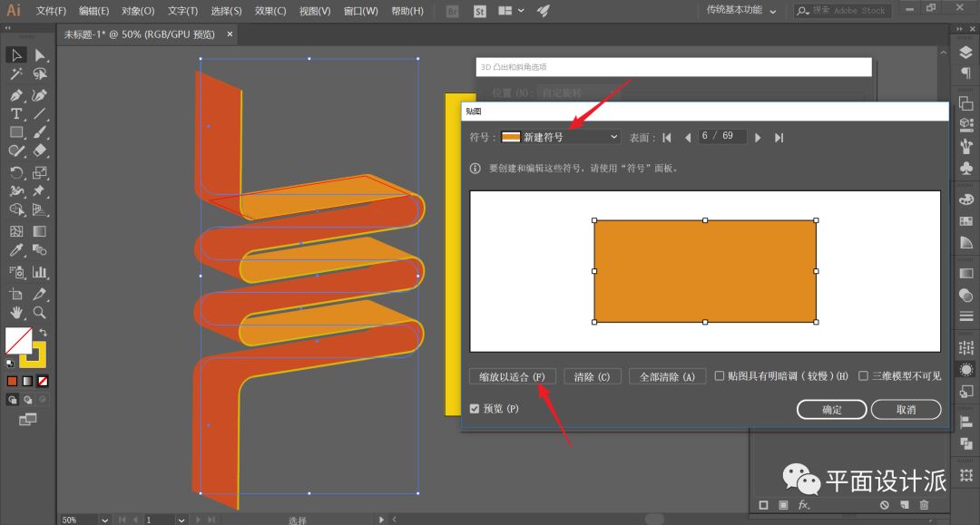Choose the Hand tool

tap(16, 313)
